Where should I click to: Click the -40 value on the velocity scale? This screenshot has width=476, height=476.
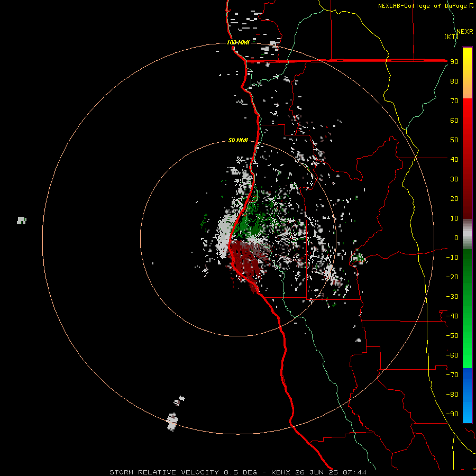coord(452,316)
